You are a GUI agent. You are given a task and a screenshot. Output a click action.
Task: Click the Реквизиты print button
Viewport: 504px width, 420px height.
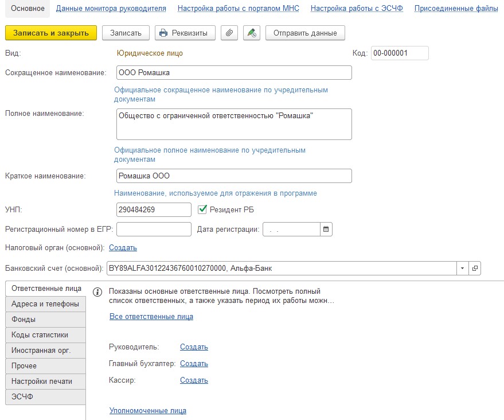click(x=185, y=33)
